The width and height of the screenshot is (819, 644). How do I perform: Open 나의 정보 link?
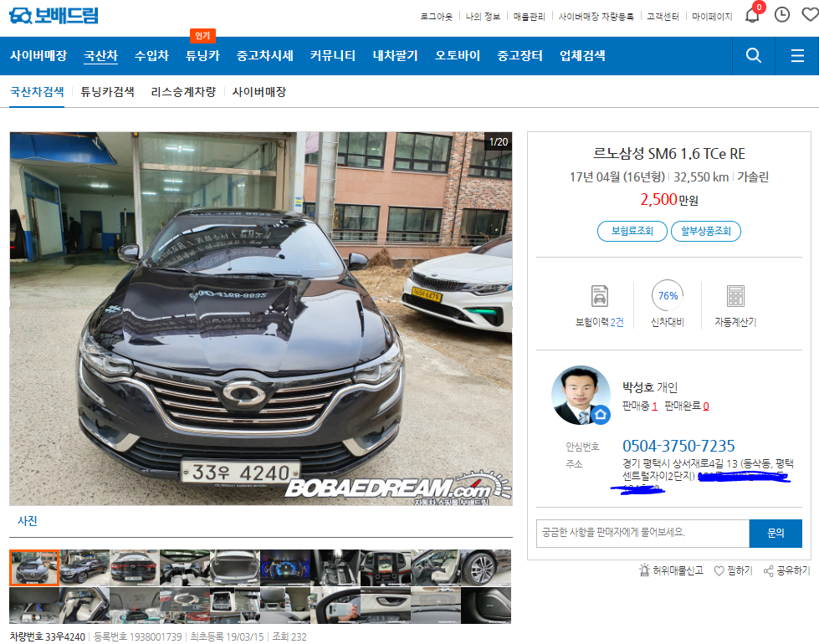click(x=483, y=17)
